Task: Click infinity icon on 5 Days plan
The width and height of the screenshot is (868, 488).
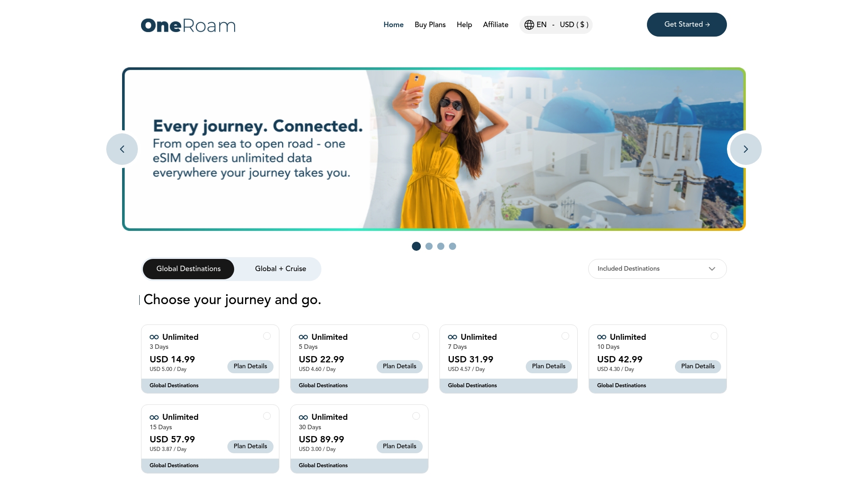Action: point(303,337)
